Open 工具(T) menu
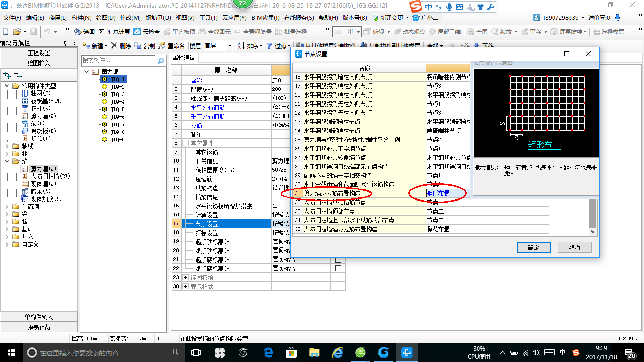The height and width of the screenshot is (362, 644). [208, 18]
